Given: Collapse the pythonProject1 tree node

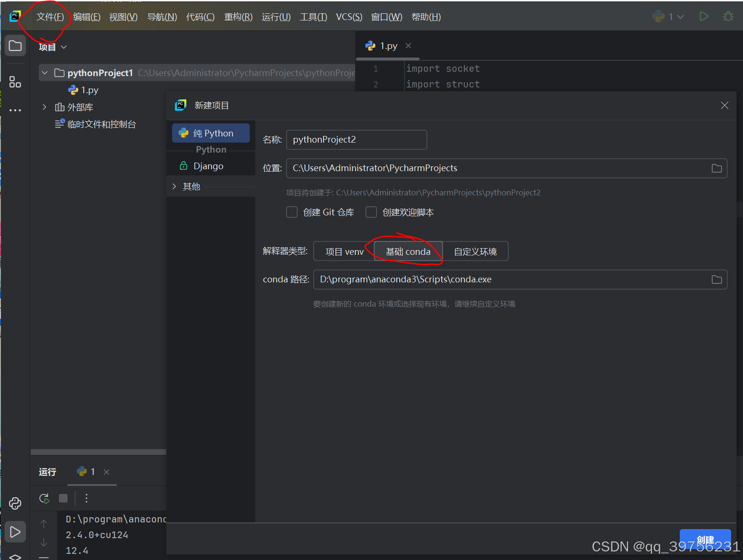Looking at the screenshot, I should [44, 73].
